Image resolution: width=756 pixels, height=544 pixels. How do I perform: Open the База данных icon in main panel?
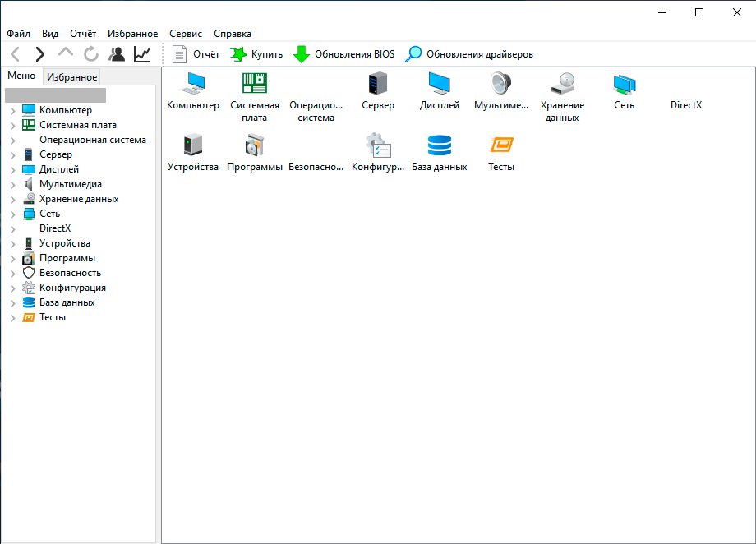coord(440,146)
